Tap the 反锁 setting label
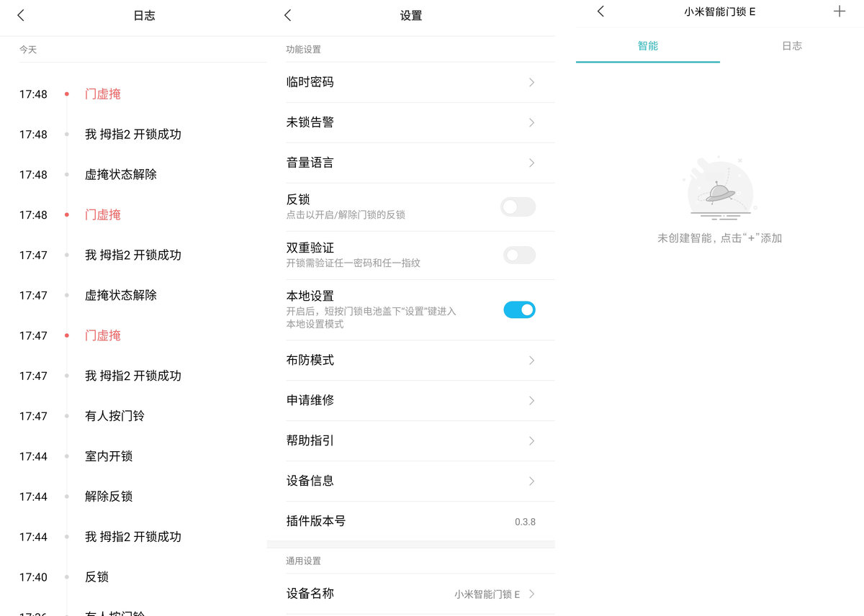This screenshot has height=616, width=864. coord(298,199)
